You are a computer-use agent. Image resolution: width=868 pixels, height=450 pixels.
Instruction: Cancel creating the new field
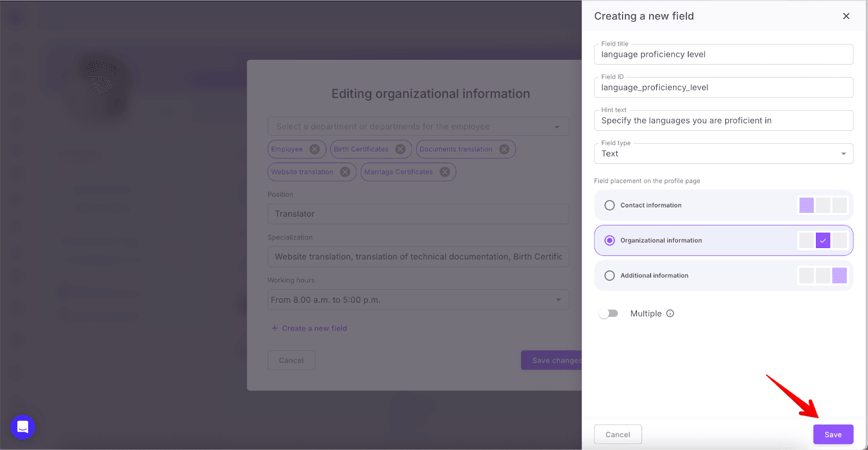617,434
